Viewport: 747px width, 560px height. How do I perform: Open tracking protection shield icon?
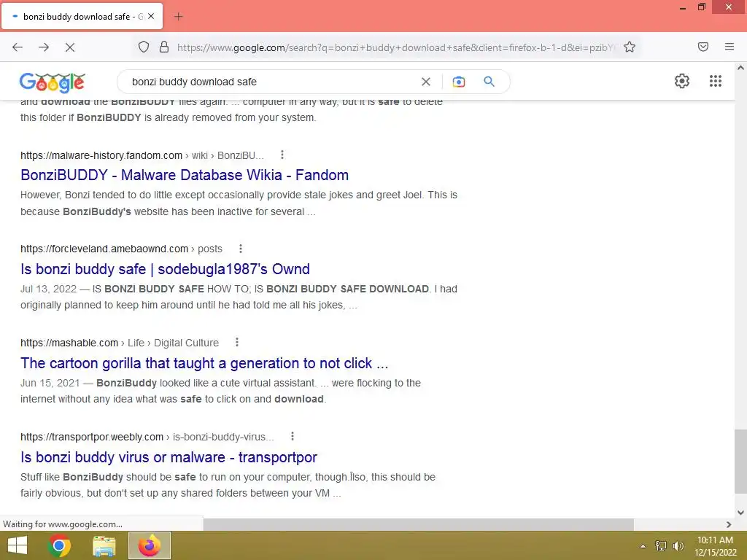144,47
